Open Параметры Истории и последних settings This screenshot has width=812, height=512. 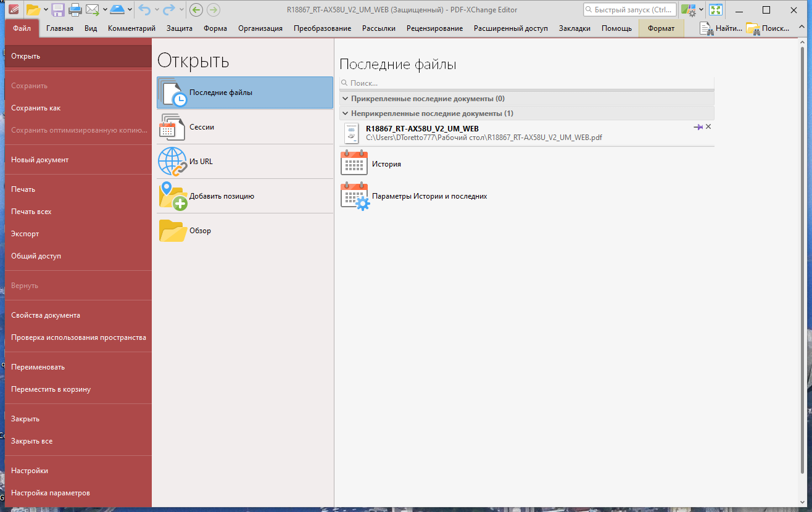[x=429, y=196]
